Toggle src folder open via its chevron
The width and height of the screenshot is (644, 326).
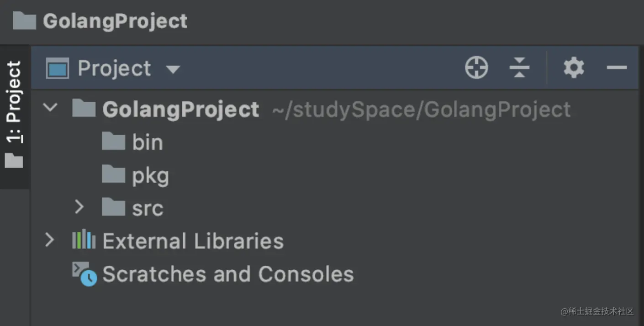point(79,208)
